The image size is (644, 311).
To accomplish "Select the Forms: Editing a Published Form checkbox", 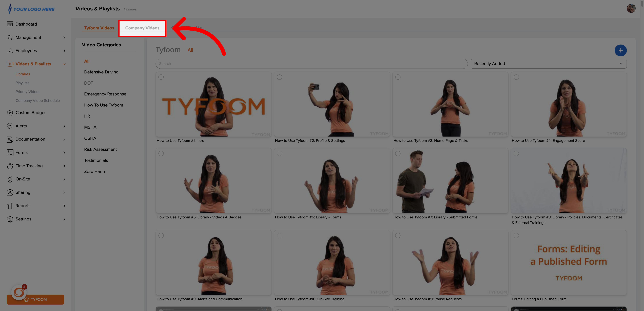I will [516, 236].
